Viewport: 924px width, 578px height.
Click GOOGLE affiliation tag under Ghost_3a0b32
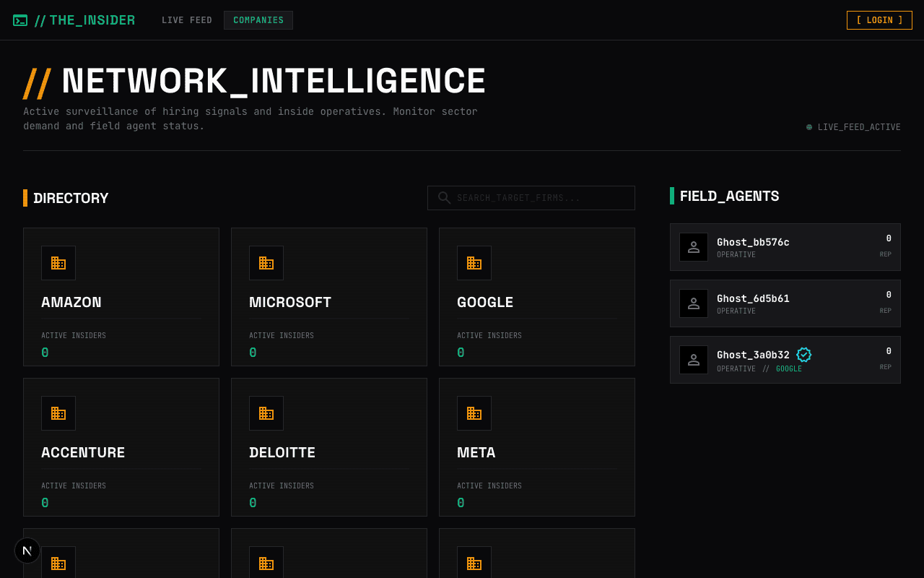[x=789, y=369]
